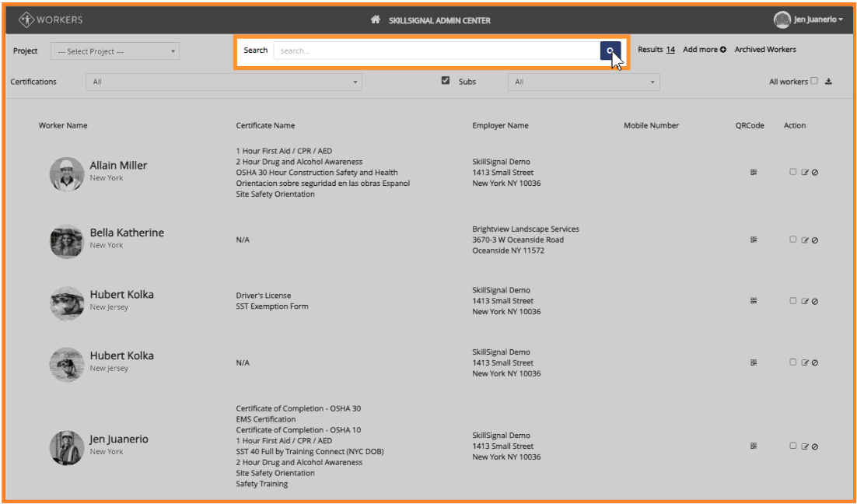The height and width of the screenshot is (504, 857).
Task: Click the user avatar in the header
Action: [782, 19]
